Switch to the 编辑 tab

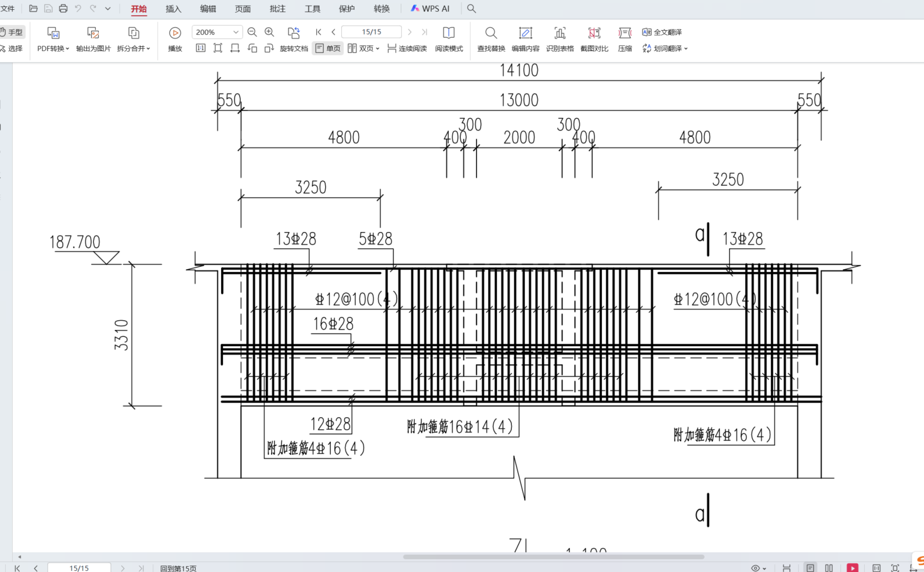point(208,9)
